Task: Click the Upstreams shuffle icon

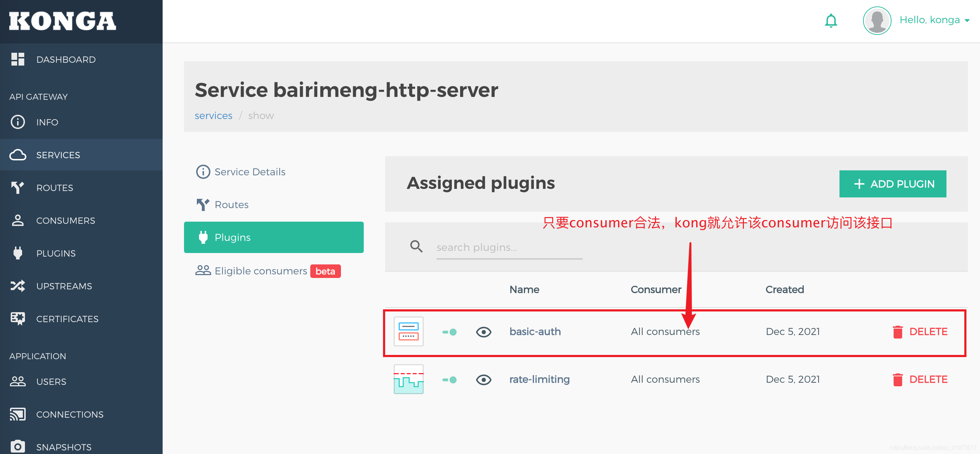Action: (x=17, y=286)
